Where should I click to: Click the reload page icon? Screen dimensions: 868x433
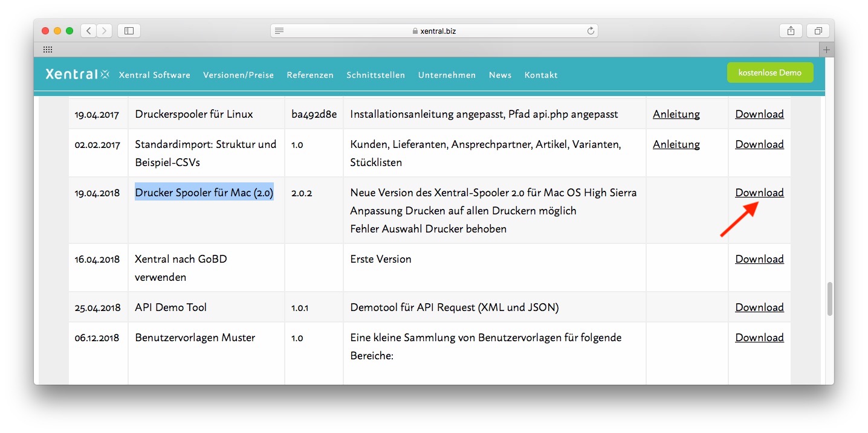pyautogui.click(x=591, y=31)
